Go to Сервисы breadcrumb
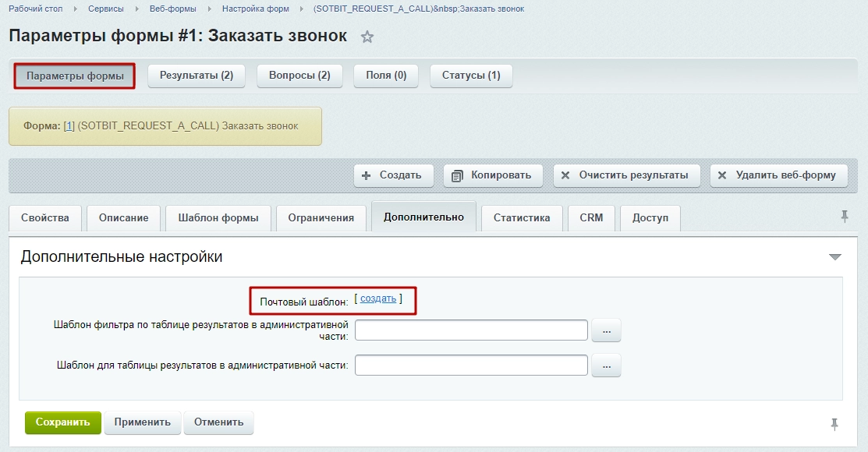868x452 pixels. [x=105, y=9]
